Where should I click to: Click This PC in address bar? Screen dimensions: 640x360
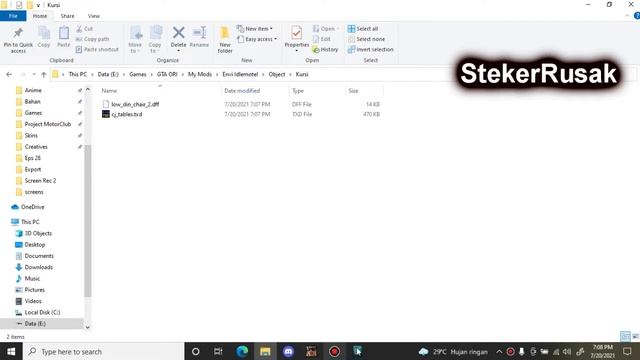78,74
